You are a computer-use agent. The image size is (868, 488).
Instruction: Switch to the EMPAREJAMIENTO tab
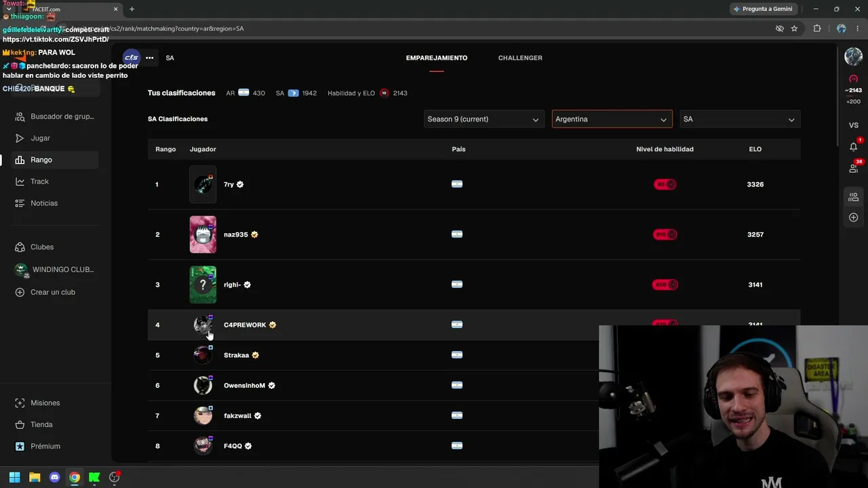(x=437, y=58)
